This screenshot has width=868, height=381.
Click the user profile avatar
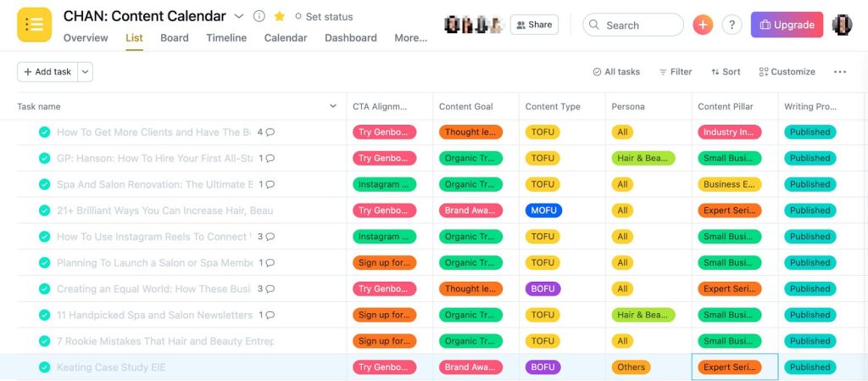[x=842, y=25]
